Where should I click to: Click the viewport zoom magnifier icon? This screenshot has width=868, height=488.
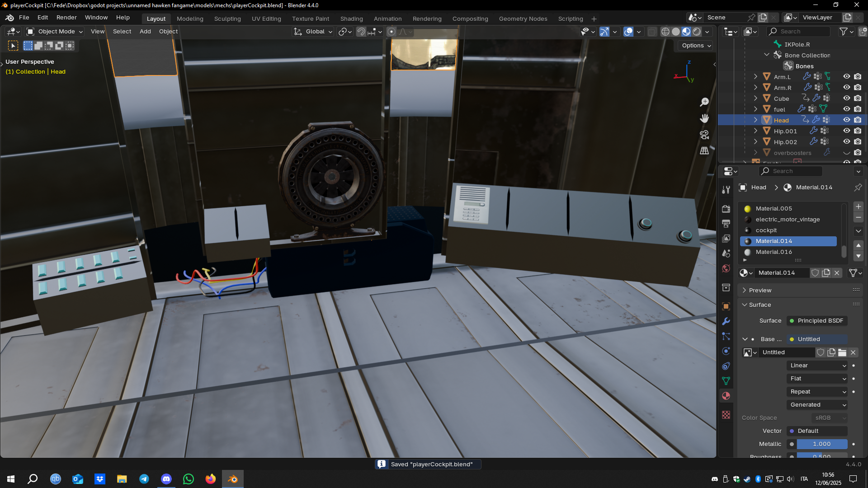coord(704,102)
